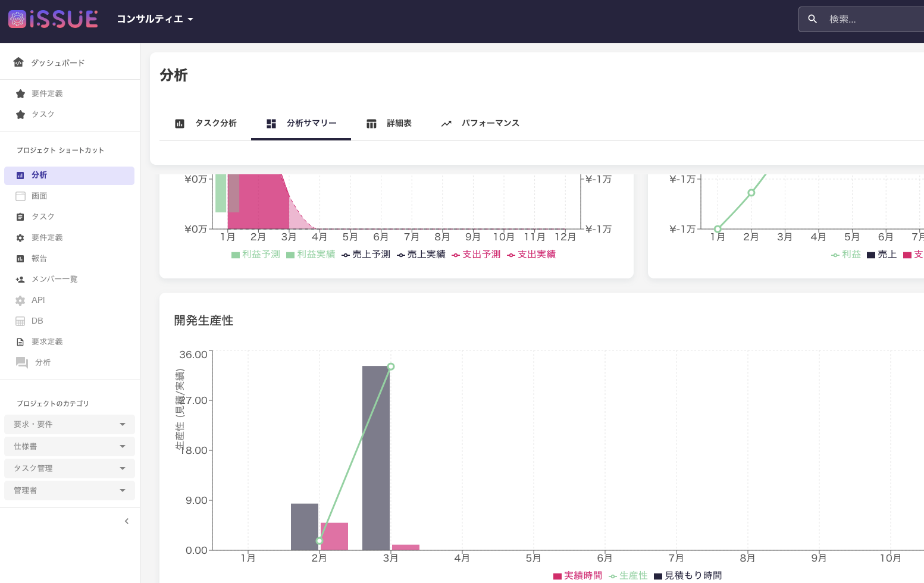Expand the タスク管理 category dropdown
The height and width of the screenshot is (583, 924).
(69, 468)
